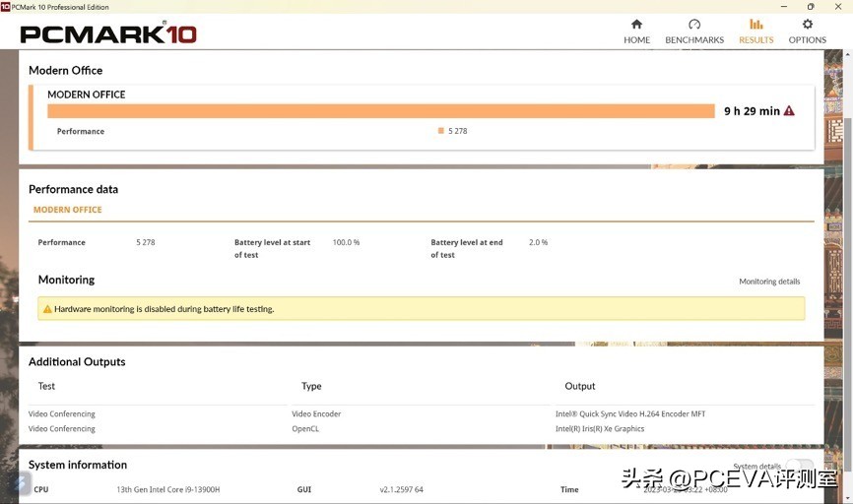
Task: Click the PCMARK 10 logo
Action: pos(108,33)
